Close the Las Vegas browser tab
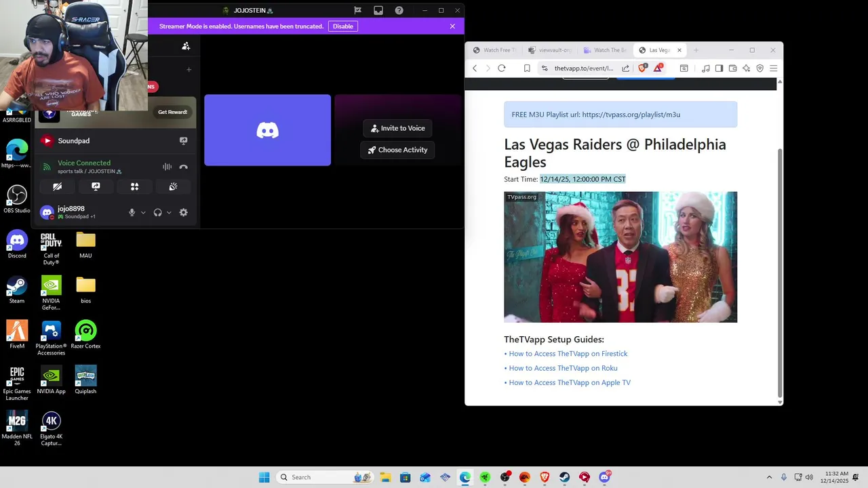868x488 pixels. coord(679,50)
